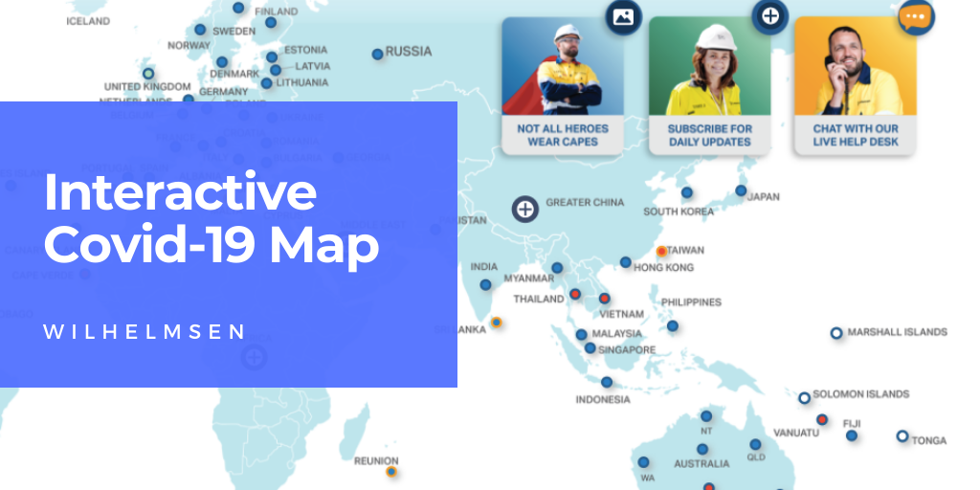Image resolution: width=980 pixels, height=490 pixels.
Task: Click 'Subscribe for Daily Updates' button
Action: click(x=709, y=135)
